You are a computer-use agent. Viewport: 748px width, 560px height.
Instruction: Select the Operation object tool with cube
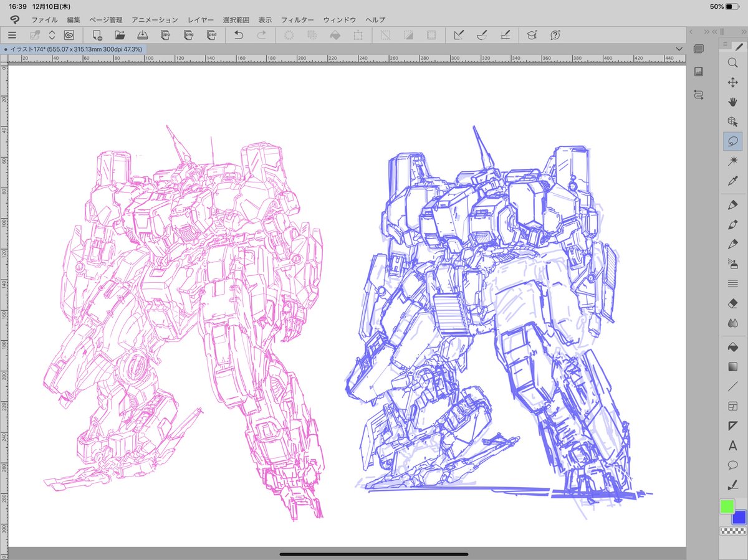[x=732, y=121]
